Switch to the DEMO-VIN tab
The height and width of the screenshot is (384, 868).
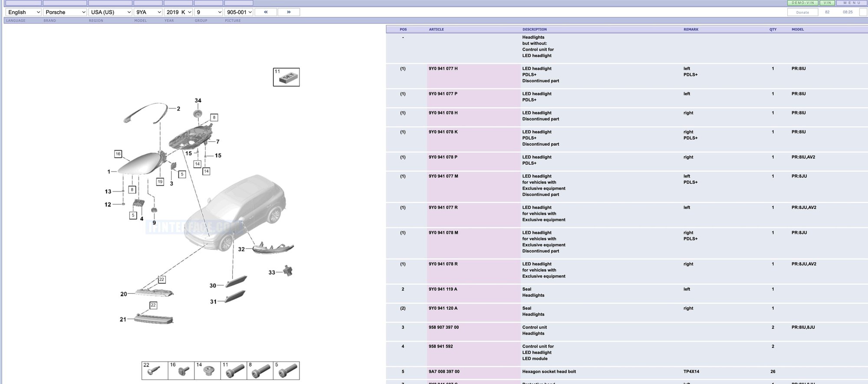click(x=802, y=3)
